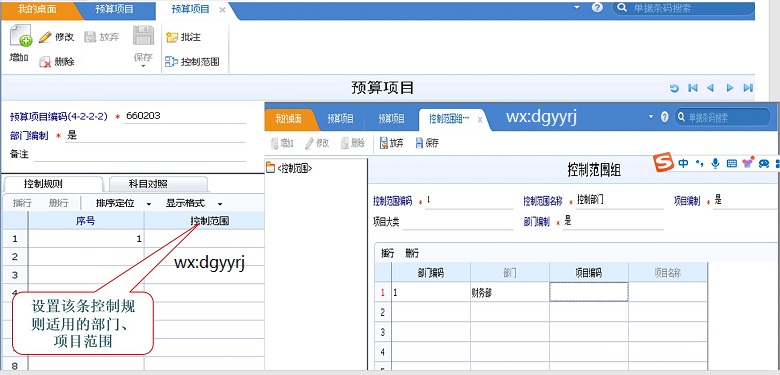Screen dimensions: 780x375
Task: Open Sogou soft keyboard icon
Action: pos(731,163)
